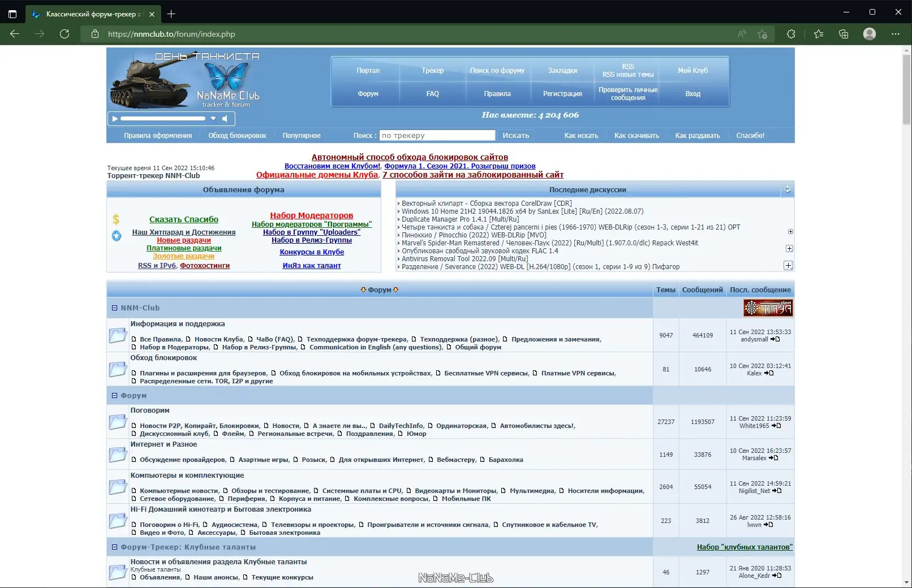The width and height of the screenshot is (912, 588).
Task: Open Автономный способ обхода блокировок сайтов link
Action: pyautogui.click(x=410, y=157)
